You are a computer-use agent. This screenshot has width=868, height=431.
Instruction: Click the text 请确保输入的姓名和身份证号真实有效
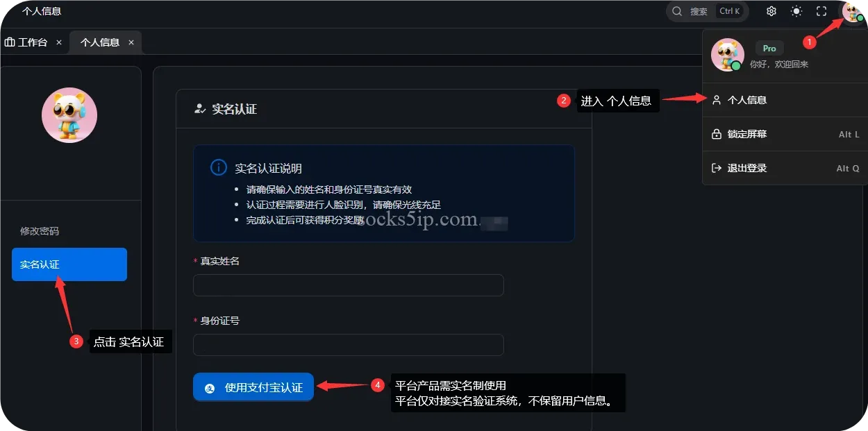[x=329, y=189]
